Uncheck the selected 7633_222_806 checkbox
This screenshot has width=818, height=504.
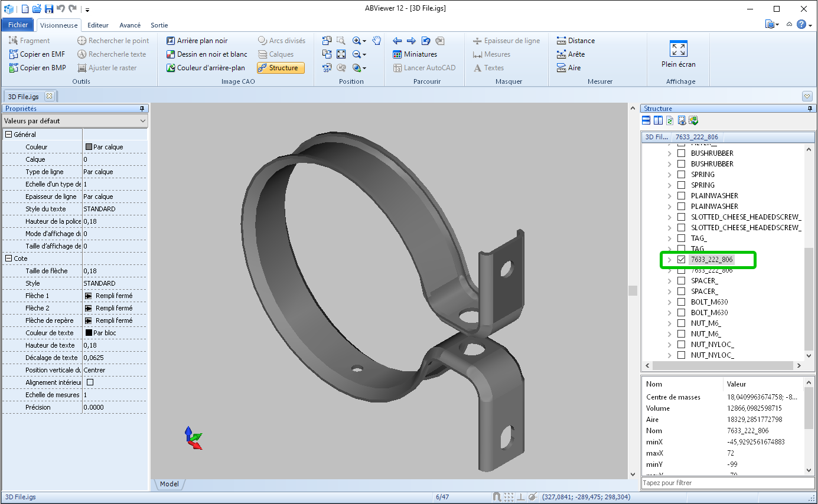[681, 260]
